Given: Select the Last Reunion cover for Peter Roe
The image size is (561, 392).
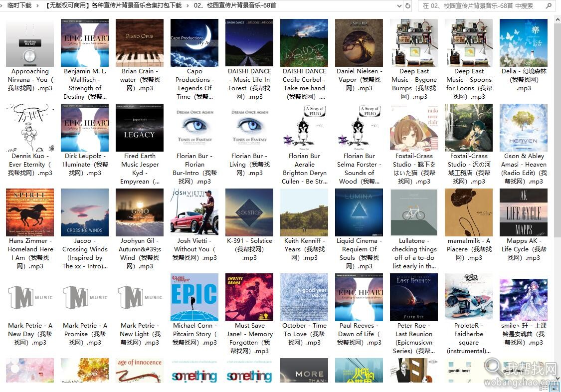Looking at the screenshot, I should click(414, 297).
